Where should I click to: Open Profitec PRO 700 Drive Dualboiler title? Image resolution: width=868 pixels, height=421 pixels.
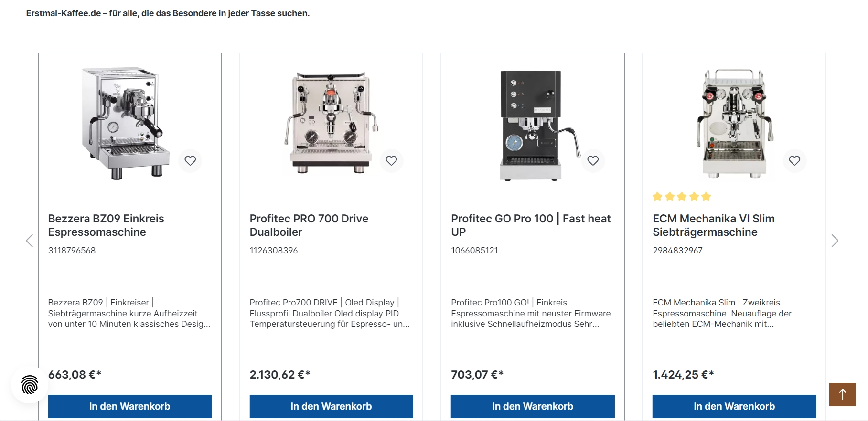309,225
